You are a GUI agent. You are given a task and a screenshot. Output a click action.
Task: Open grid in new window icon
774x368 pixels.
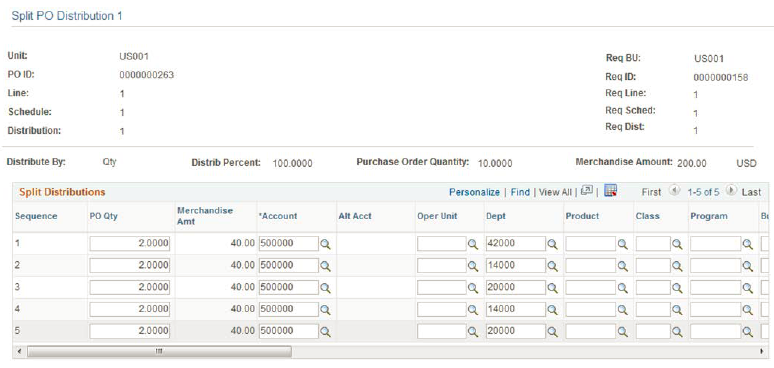(x=587, y=191)
